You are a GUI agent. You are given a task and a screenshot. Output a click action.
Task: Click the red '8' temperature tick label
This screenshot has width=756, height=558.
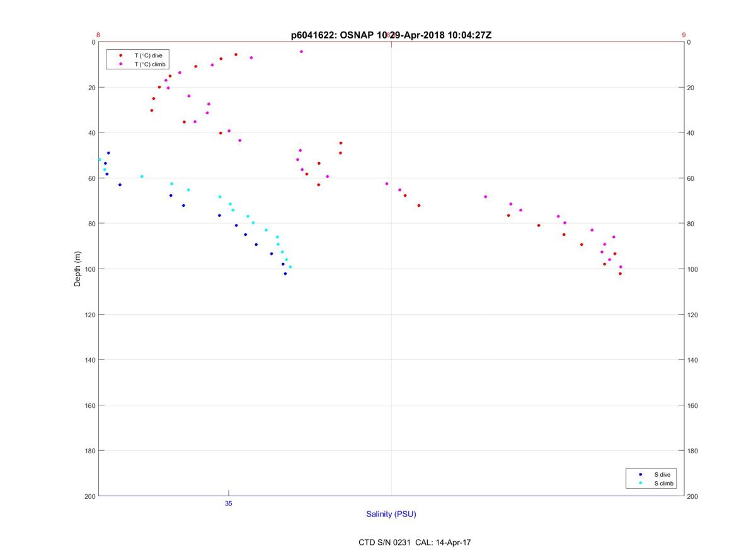point(98,35)
